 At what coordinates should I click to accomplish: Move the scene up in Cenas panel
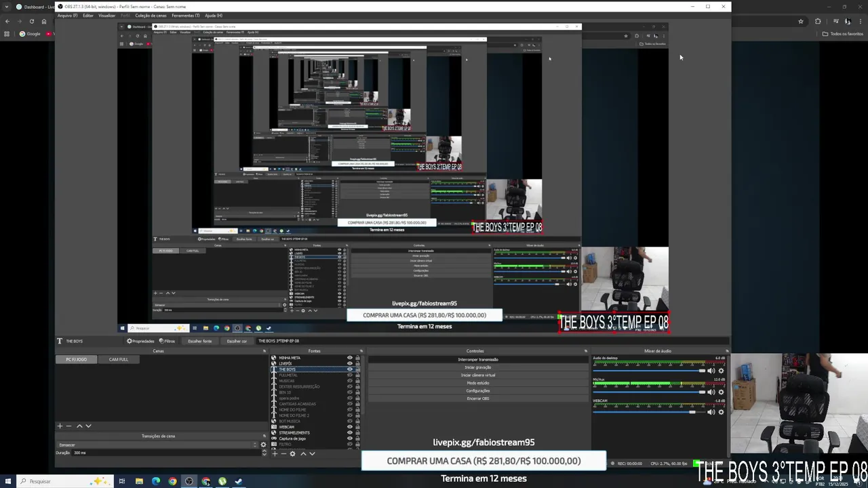79,426
